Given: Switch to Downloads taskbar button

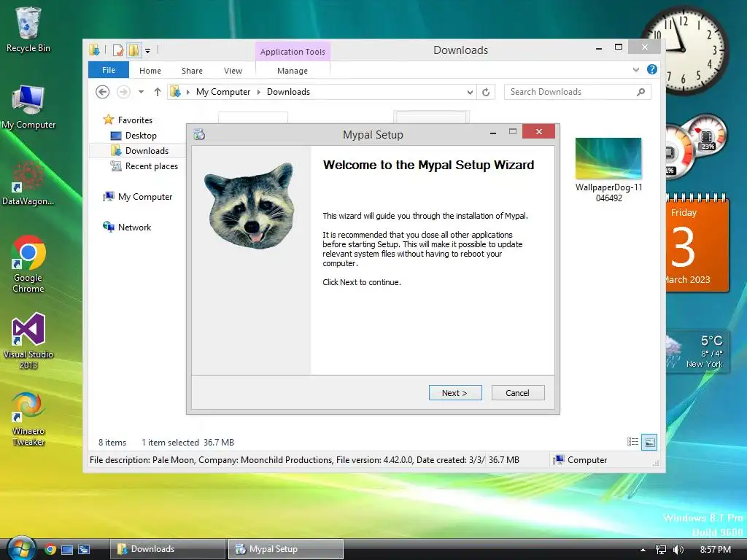Looking at the screenshot, I should coord(168,549).
